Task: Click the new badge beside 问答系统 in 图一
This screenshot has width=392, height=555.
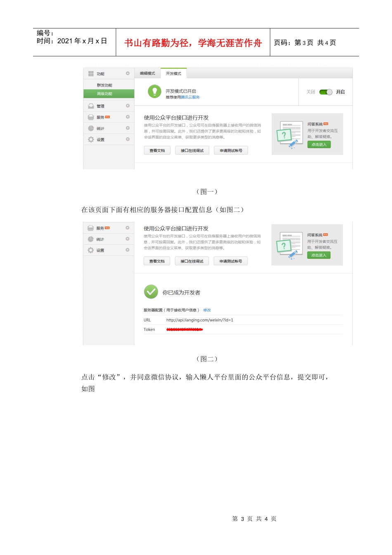Action: point(326,124)
